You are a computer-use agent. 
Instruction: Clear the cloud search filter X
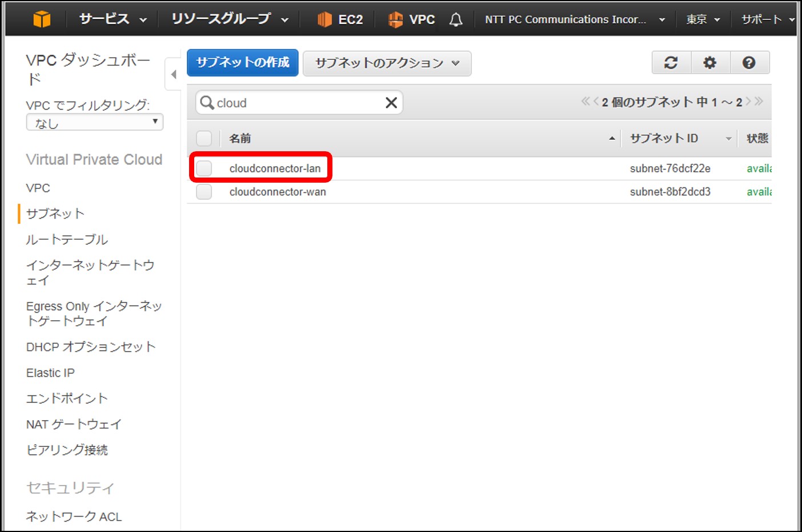click(x=391, y=103)
